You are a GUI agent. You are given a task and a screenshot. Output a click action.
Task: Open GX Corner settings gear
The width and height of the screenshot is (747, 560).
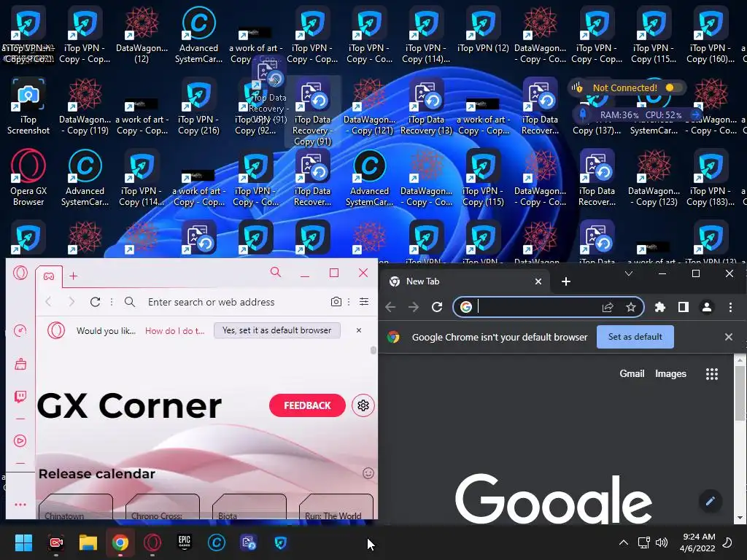click(363, 405)
